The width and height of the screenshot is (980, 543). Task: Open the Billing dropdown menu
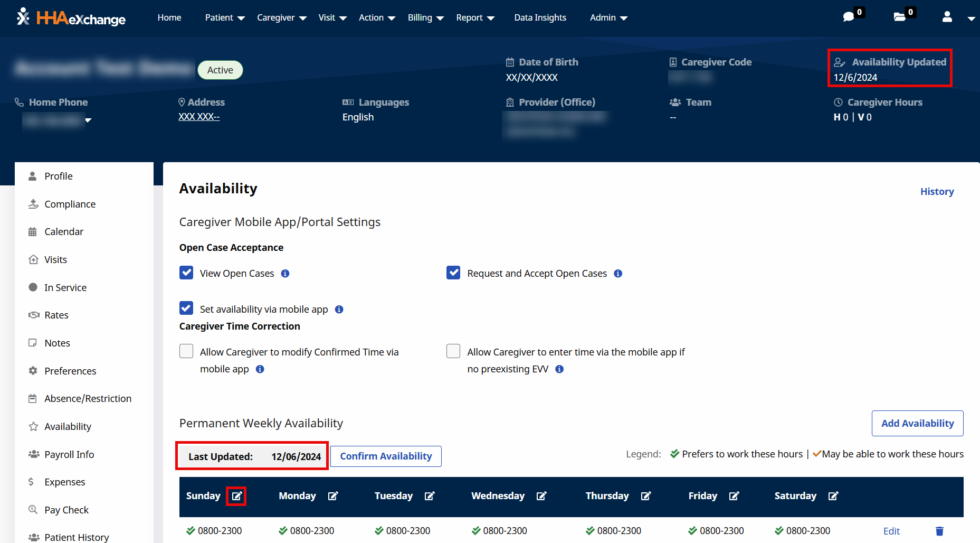click(x=425, y=17)
